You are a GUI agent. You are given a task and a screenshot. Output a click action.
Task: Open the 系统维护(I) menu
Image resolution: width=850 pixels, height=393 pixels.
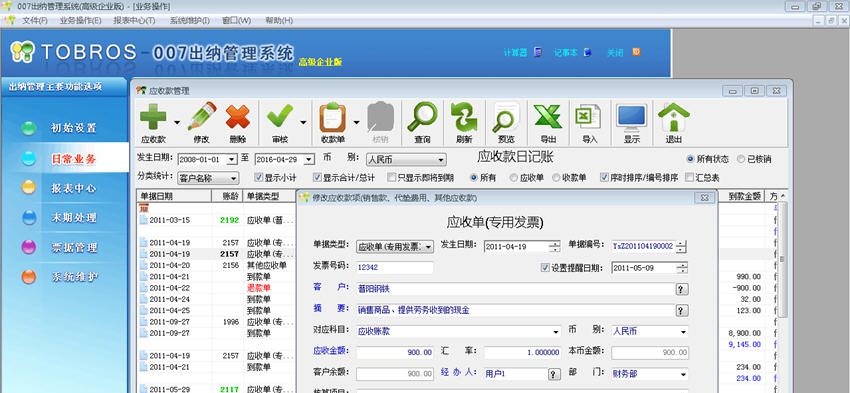pyautogui.click(x=190, y=21)
